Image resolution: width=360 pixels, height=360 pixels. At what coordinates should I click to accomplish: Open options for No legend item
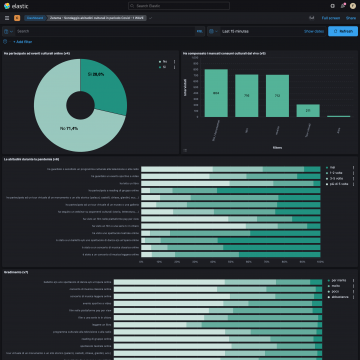coord(175,62)
